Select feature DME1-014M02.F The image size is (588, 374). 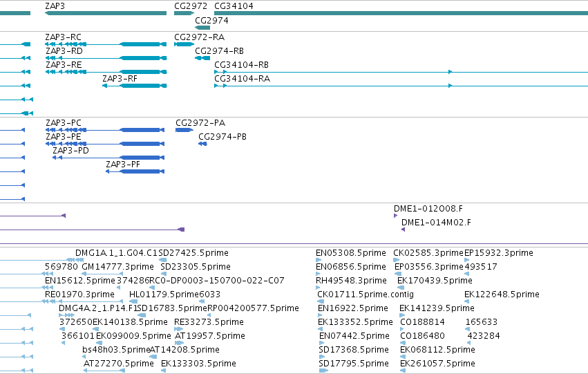(436, 223)
